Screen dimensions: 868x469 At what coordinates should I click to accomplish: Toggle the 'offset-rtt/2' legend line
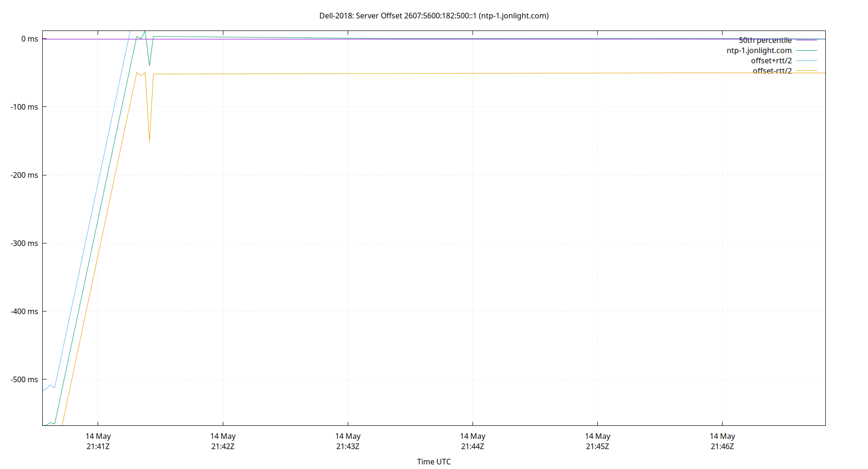[x=771, y=71]
